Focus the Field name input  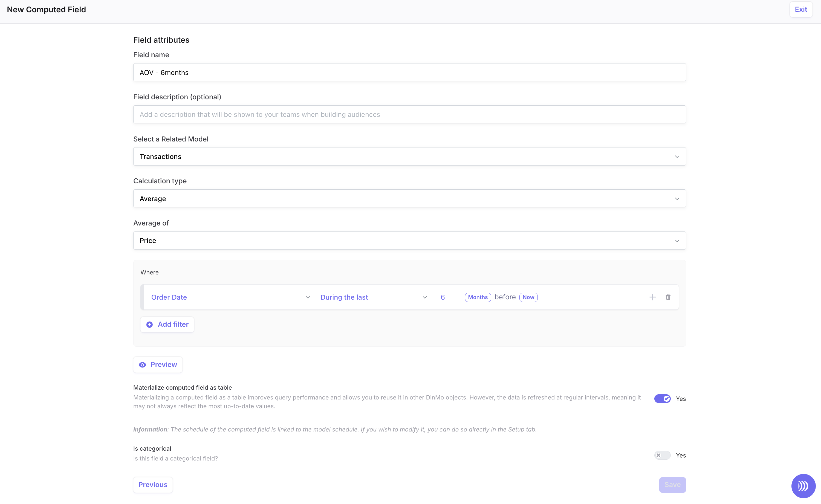409,72
